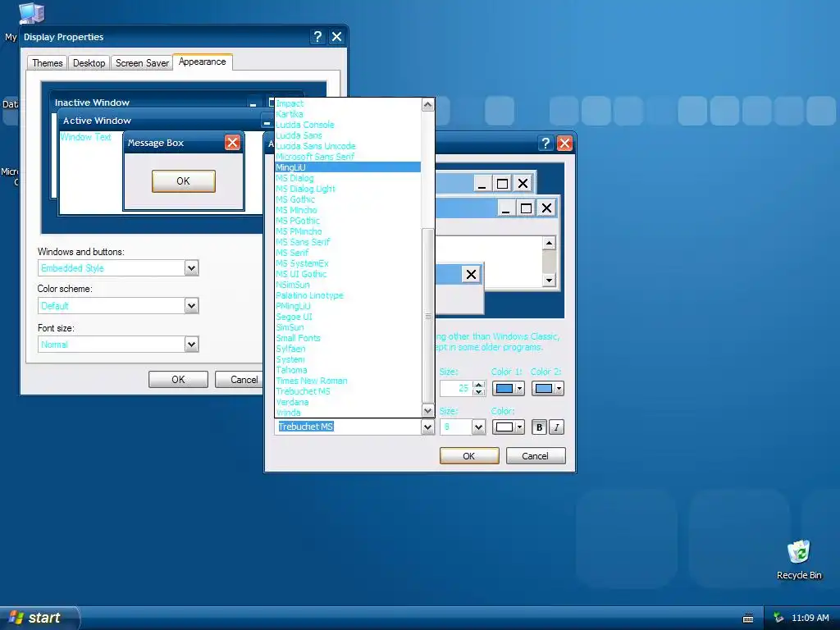The image size is (840, 630).
Task: Switch to the Themes tab
Action: (x=47, y=62)
